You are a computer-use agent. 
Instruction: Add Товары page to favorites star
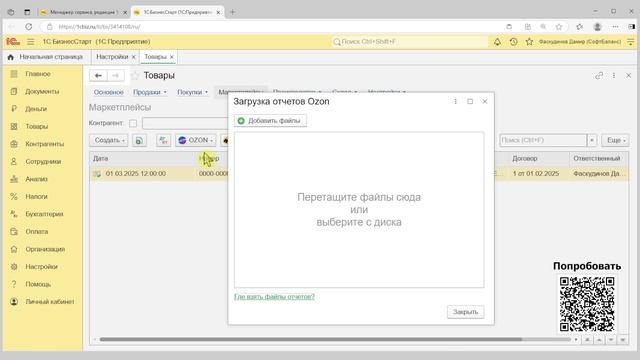point(135,76)
